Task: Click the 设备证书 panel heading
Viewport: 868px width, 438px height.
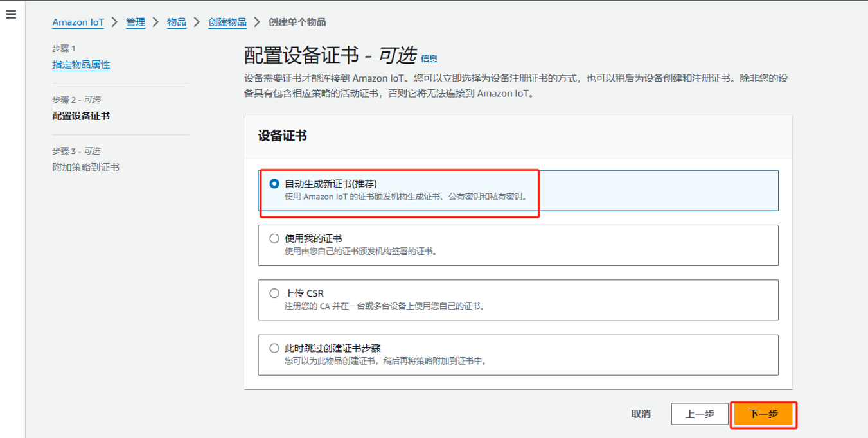Action: click(282, 136)
